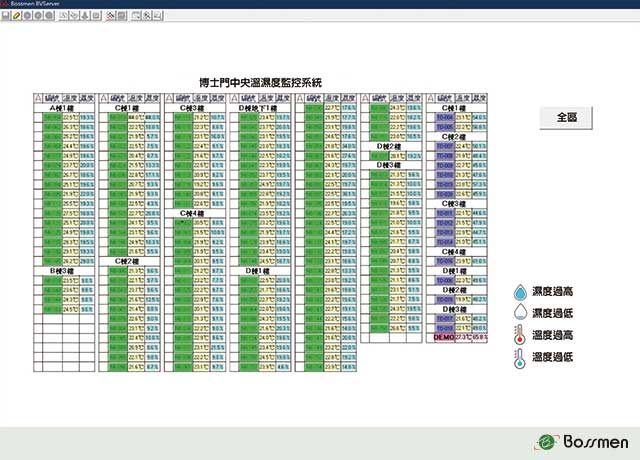Select the C棟1樓 header in second column

point(129,108)
